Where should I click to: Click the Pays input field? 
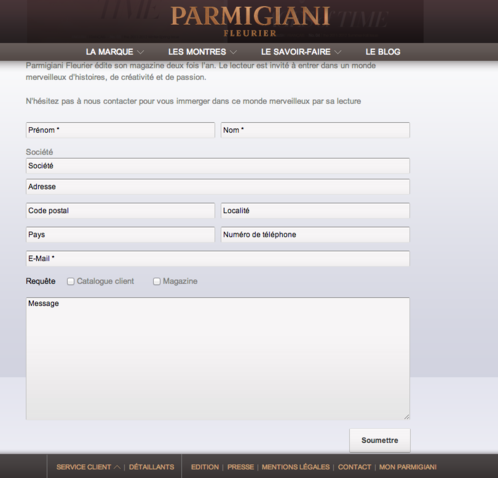pos(120,235)
